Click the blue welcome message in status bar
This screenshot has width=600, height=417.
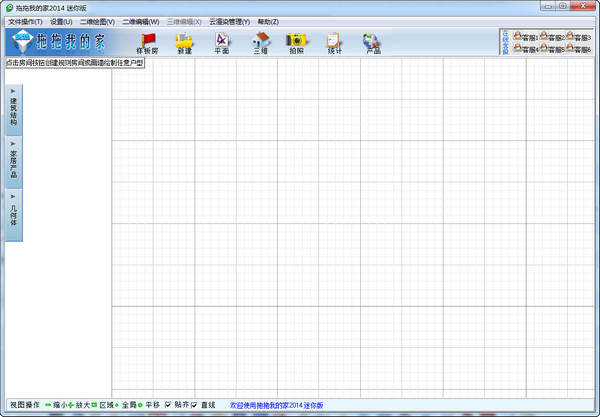(x=276, y=405)
